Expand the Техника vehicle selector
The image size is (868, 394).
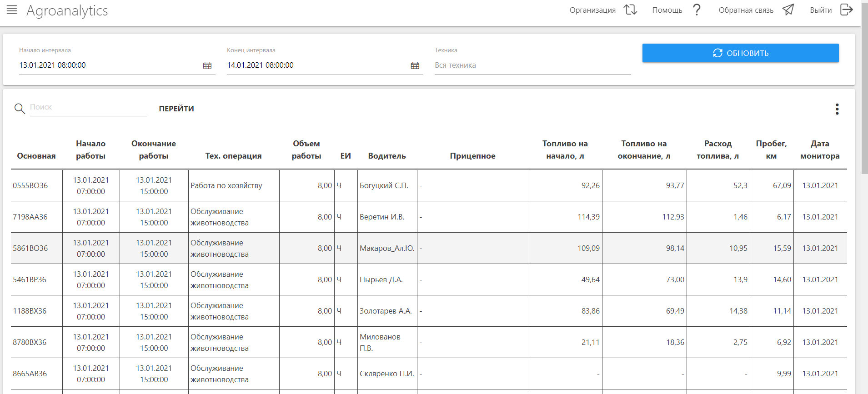(532, 65)
